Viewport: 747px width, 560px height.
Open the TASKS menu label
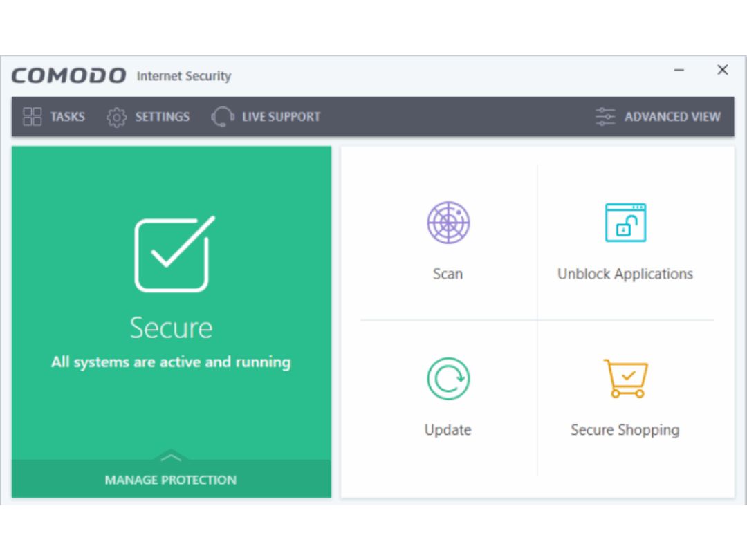point(68,117)
